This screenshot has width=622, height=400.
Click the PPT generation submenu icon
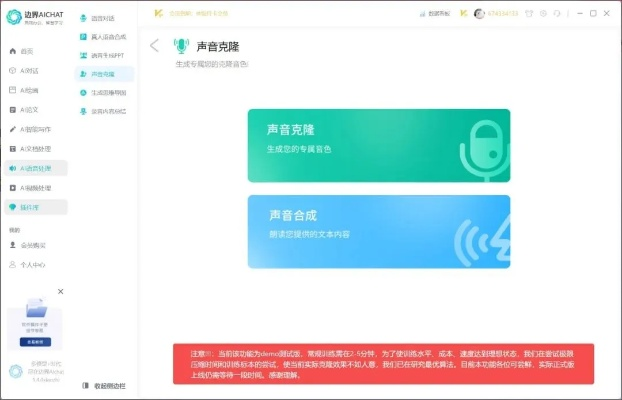pos(83,56)
